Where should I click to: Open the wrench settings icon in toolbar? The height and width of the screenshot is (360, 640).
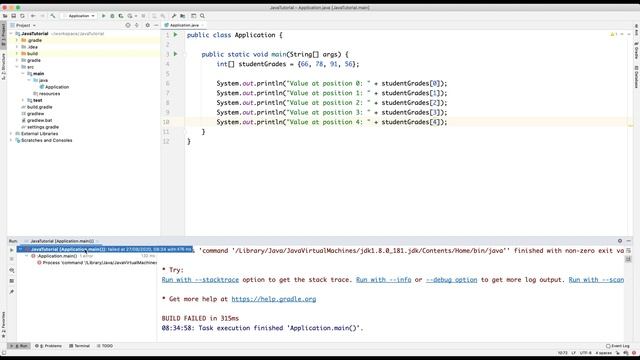[x=174, y=16]
